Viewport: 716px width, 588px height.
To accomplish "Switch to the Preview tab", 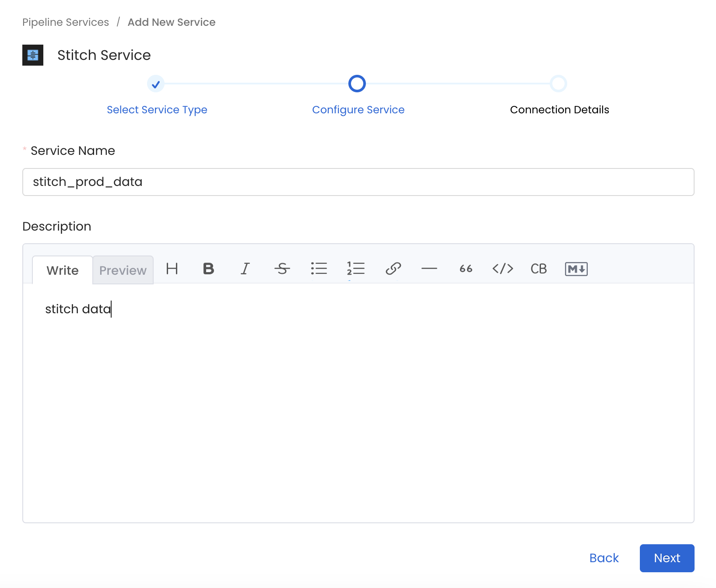I will coord(123,270).
